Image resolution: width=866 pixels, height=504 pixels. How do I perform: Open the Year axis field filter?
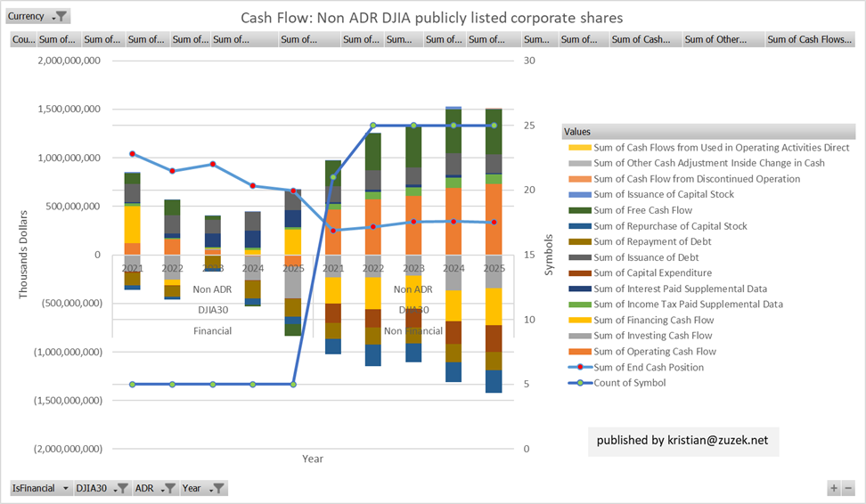click(x=203, y=488)
